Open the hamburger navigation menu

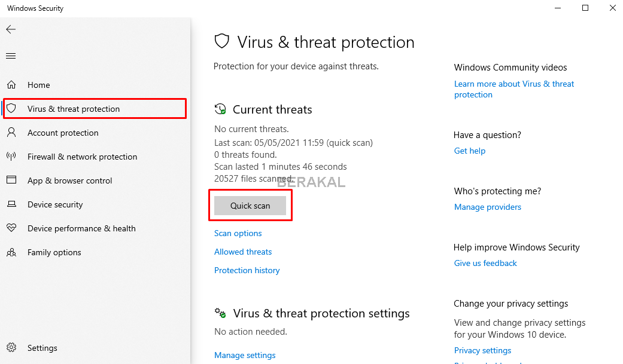tap(11, 56)
